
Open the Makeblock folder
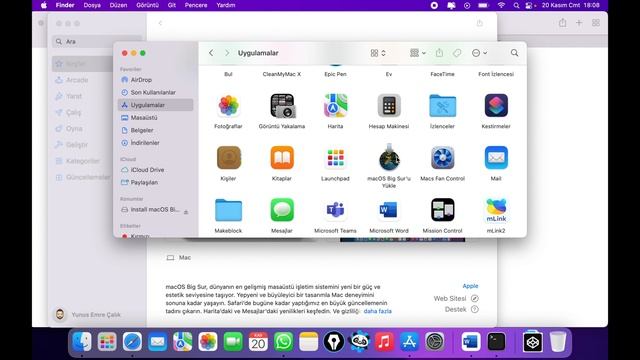228,210
